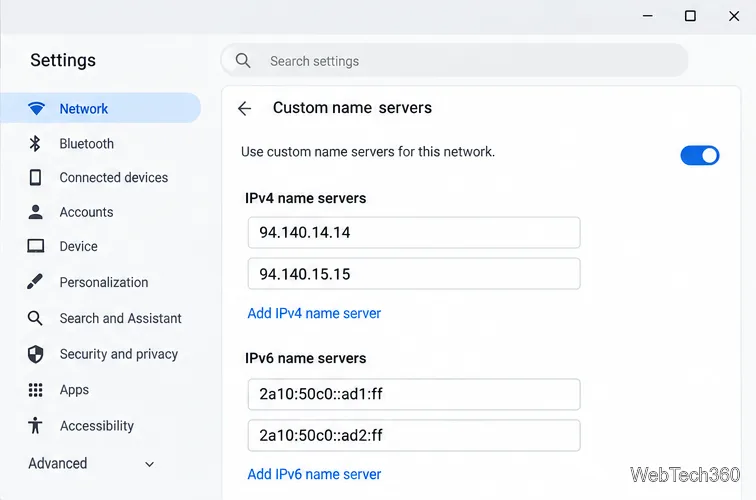
Task: Open the Personalization section
Action: (x=100, y=282)
